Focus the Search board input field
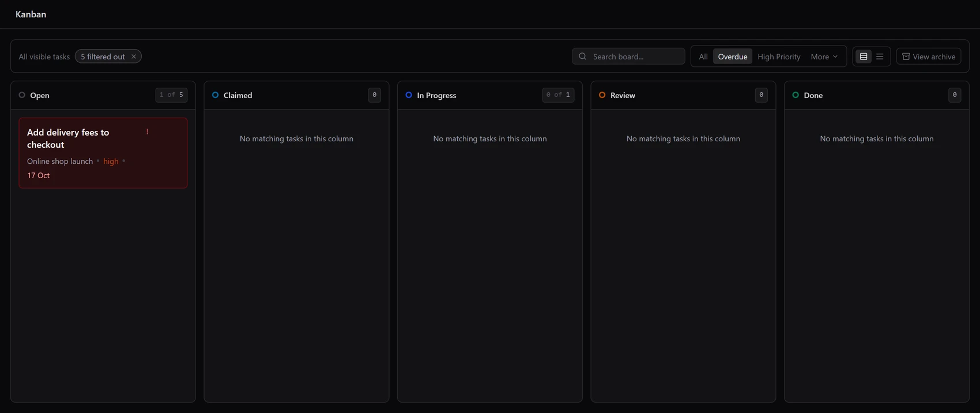The width and height of the screenshot is (980, 413). (x=628, y=57)
